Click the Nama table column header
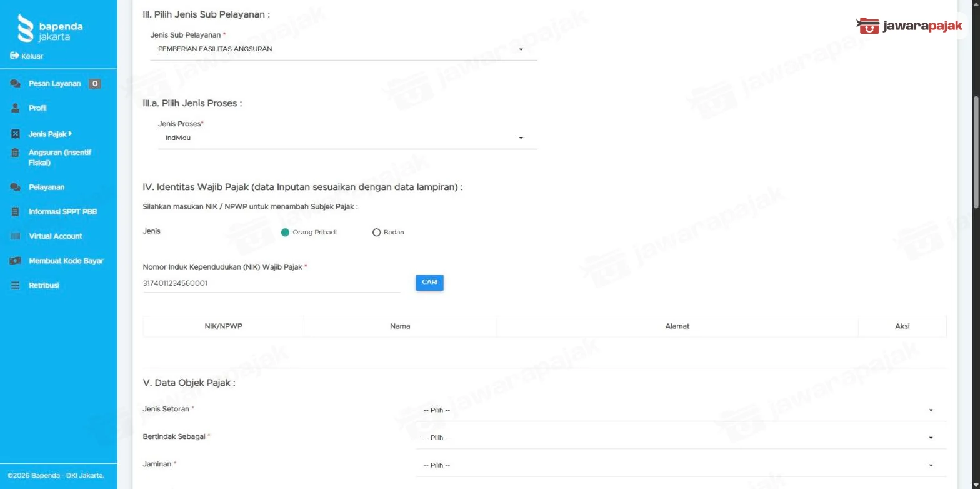This screenshot has width=980, height=489. pos(400,326)
